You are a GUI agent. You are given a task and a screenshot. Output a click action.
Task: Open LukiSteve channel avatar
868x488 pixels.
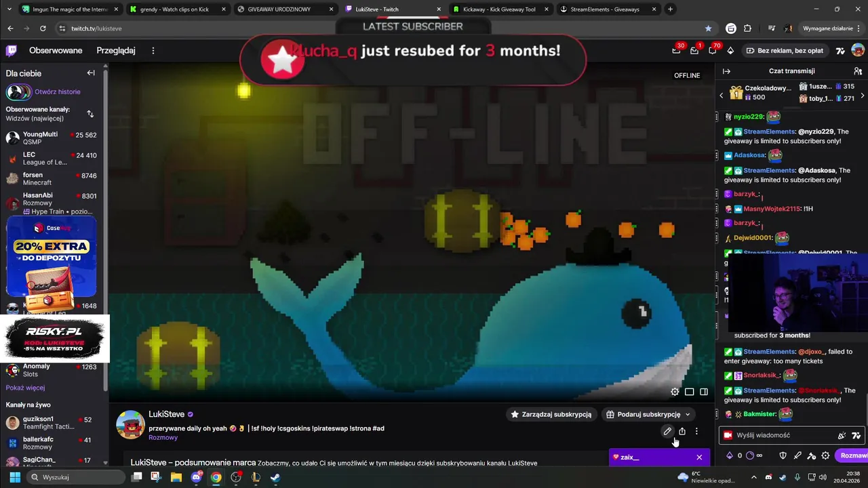pyautogui.click(x=130, y=425)
